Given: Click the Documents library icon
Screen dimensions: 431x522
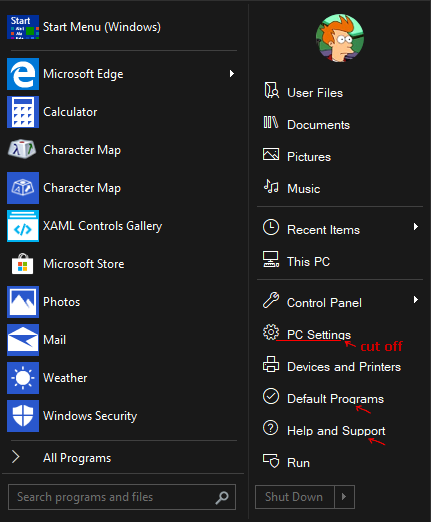Looking at the screenshot, I should click(x=271, y=122).
